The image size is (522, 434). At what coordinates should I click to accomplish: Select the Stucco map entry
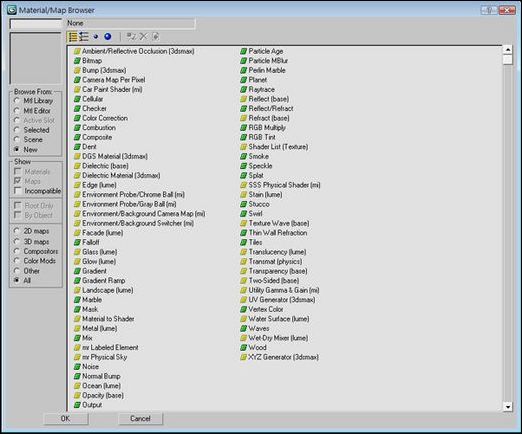(259, 204)
